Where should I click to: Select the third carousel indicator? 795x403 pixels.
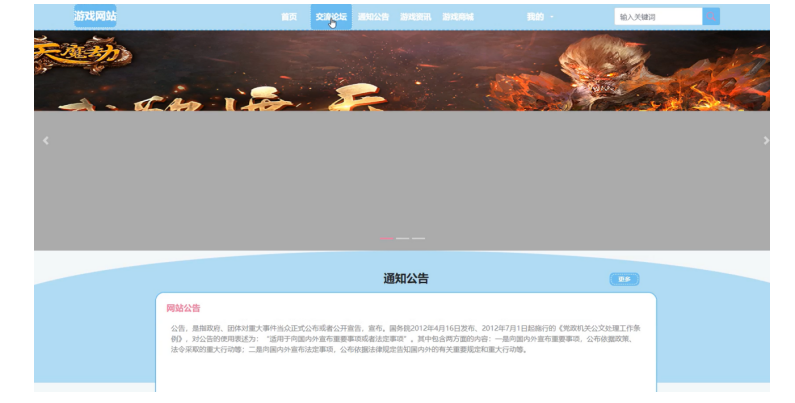click(x=418, y=238)
